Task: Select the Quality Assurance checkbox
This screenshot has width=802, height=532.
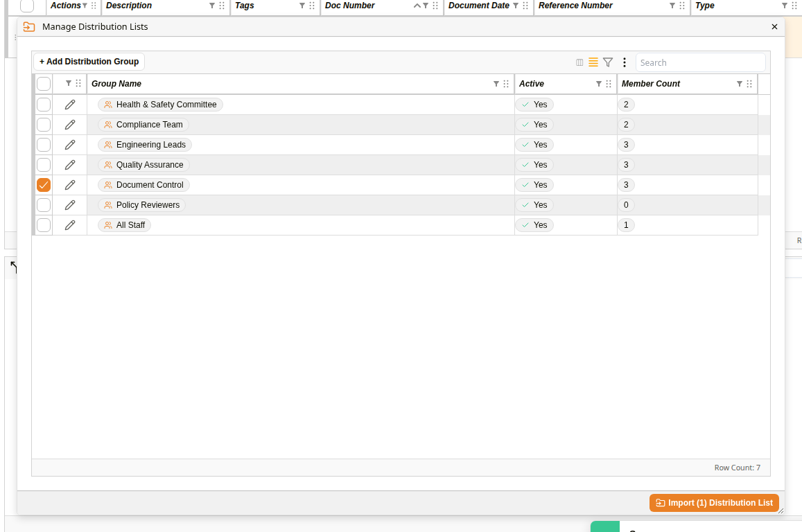Action: click(x=44, y=165)
